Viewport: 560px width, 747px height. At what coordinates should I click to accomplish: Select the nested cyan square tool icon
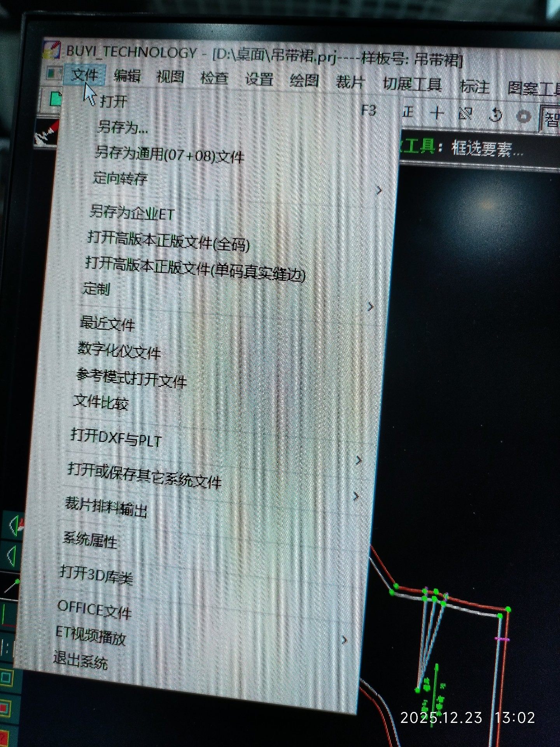pos(6,677)
